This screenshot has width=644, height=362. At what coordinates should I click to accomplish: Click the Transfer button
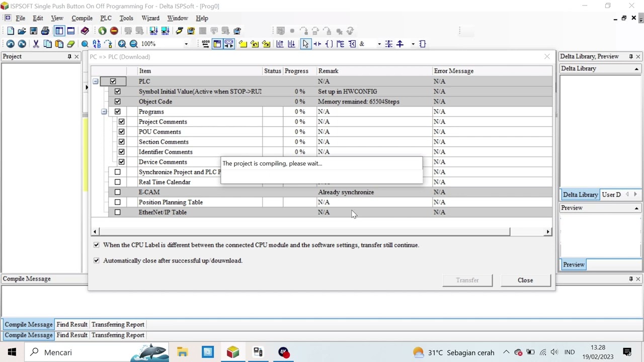coord(467,280)
